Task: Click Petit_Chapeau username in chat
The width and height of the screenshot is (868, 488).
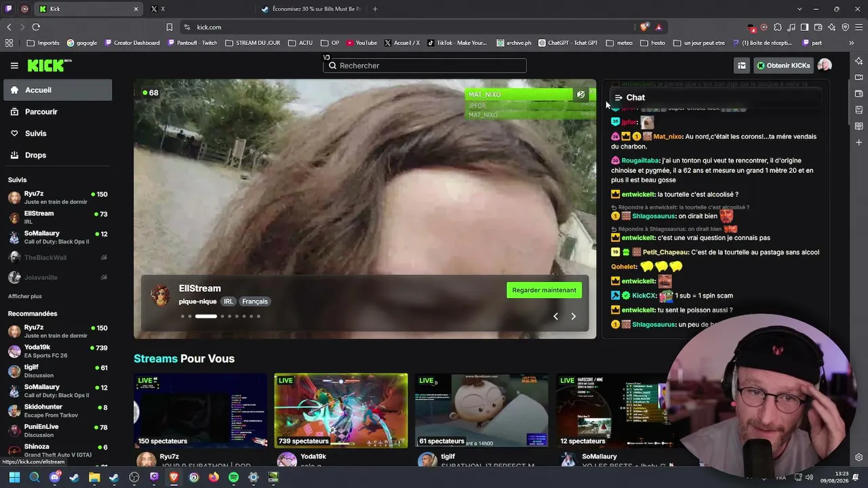Action: [665, 252]
